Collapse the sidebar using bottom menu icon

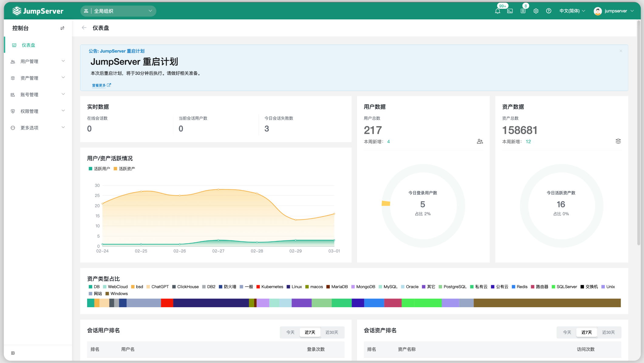pyautogui.click(x=13, y=353)
